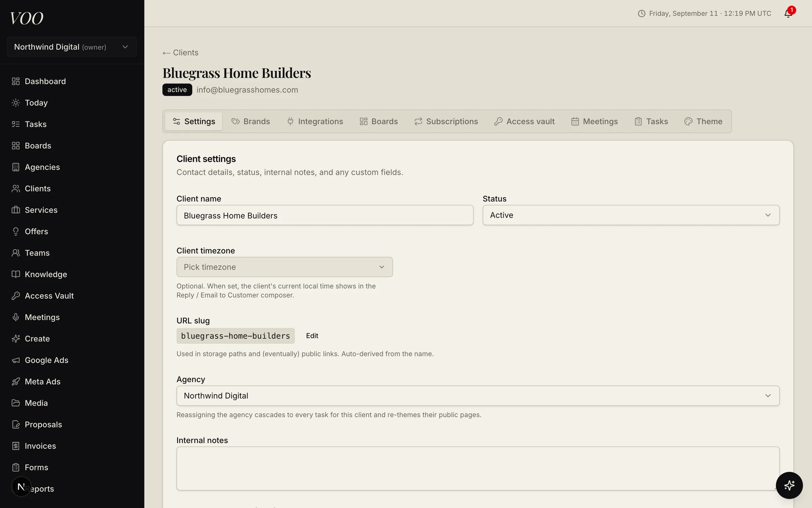The height and width of the screenshot is (508, 812).
Task: Click the Internal notes text area
Action: tap(478, 468)
